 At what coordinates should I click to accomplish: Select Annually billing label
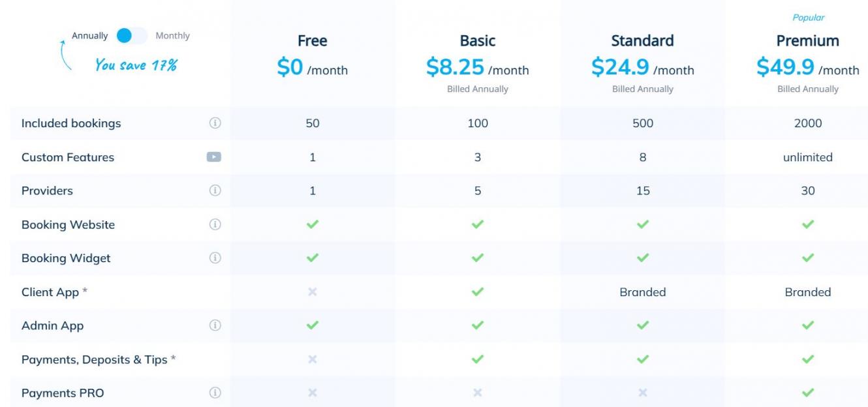point(90,36)
